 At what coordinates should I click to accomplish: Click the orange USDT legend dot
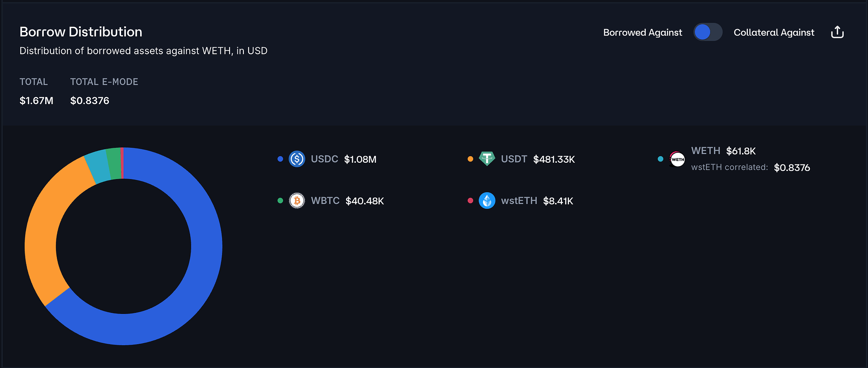click(470, 159)
